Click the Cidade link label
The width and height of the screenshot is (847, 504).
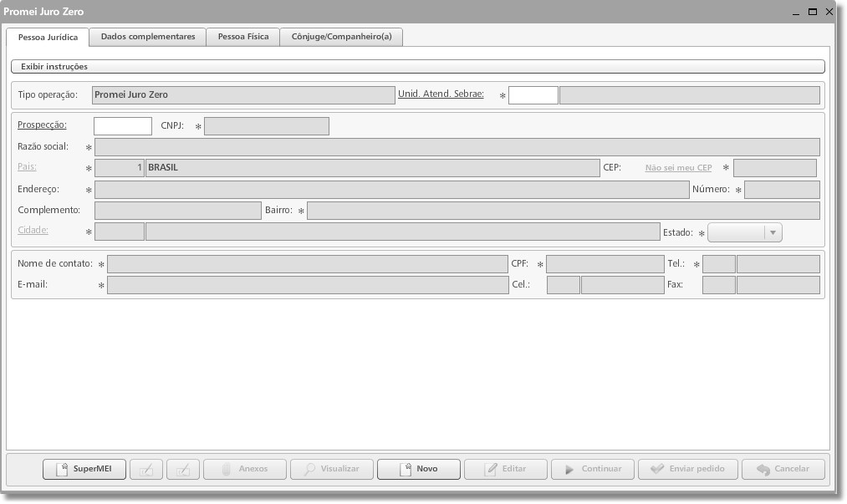(x=33, y=230)
